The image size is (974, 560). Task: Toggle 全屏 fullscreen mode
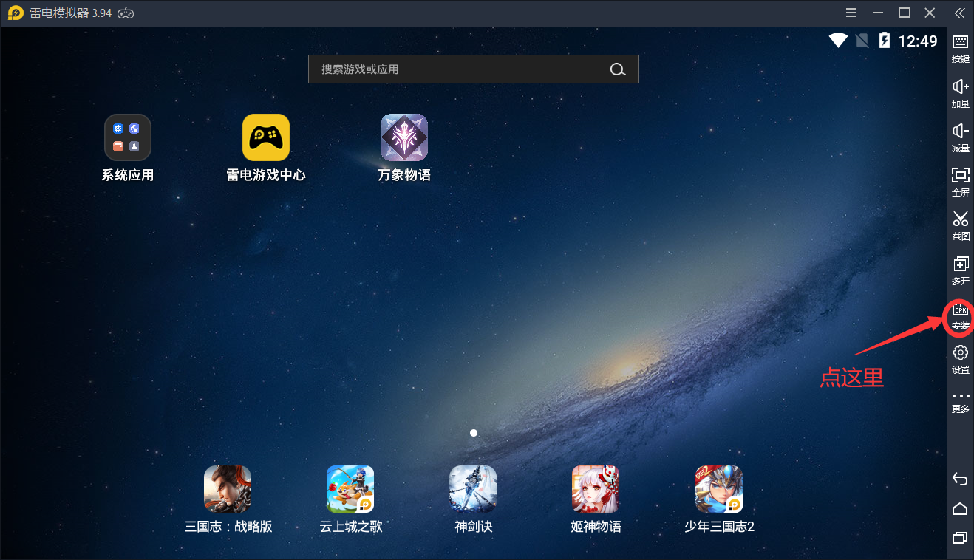960,182
